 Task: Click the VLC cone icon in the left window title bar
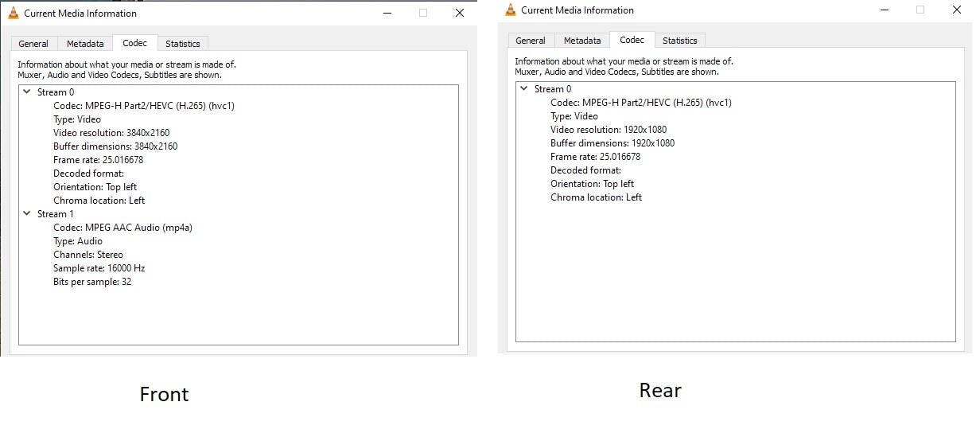14,14
